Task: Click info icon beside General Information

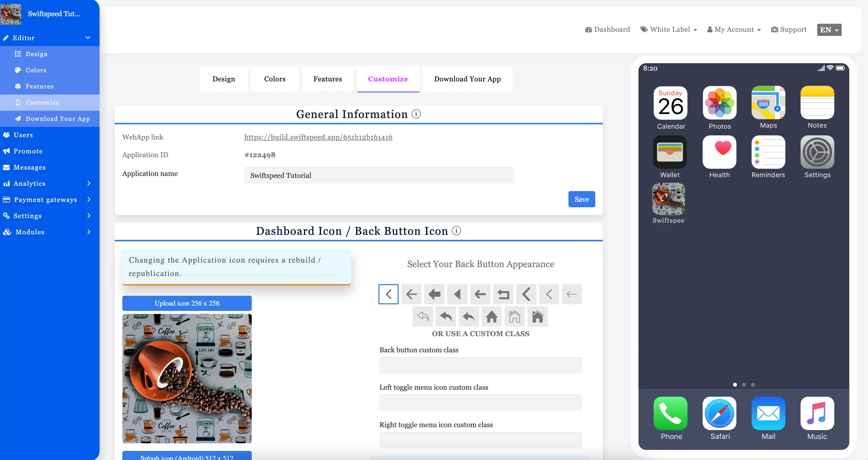Action: click(417, 114)
